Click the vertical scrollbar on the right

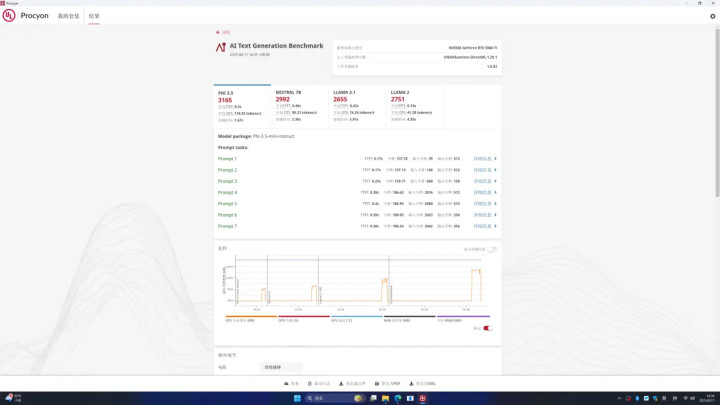point(717,112)
